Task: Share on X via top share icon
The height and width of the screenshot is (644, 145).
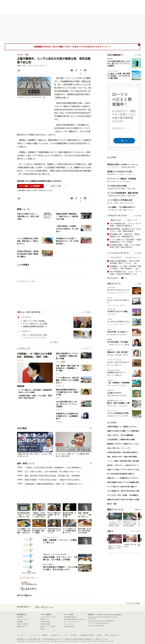Action: pos(81,70)
